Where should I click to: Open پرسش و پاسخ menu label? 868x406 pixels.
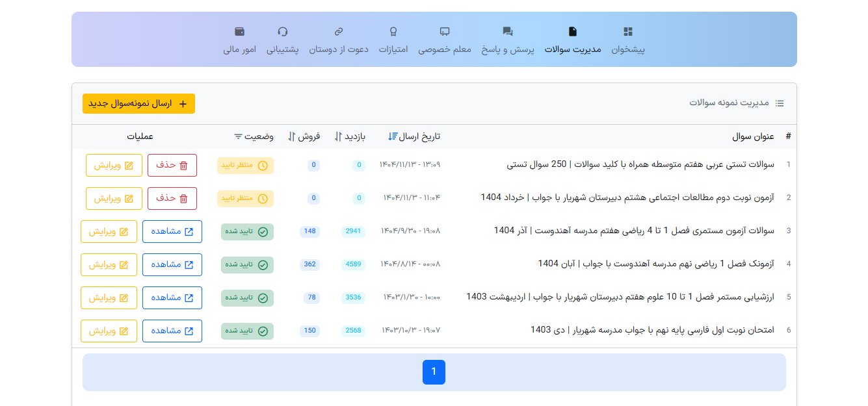click(508, 49)
